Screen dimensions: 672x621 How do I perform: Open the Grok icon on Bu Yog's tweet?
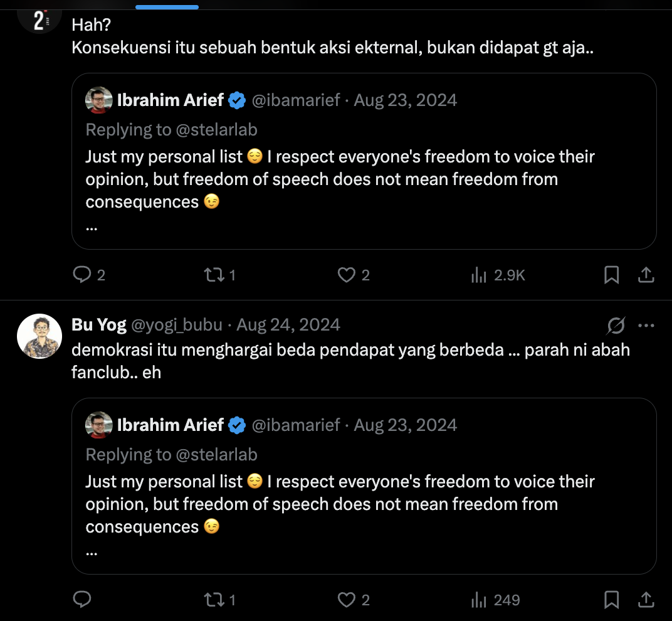616,326
